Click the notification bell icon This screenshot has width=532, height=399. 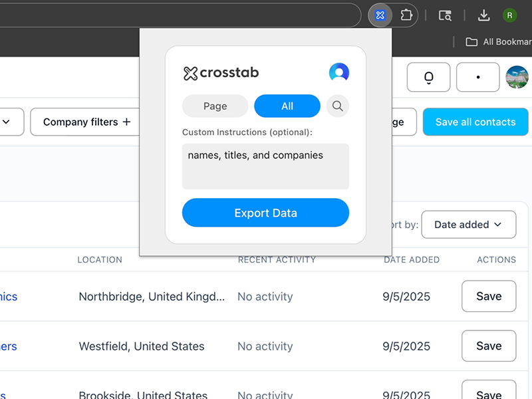tap(428, 77)
